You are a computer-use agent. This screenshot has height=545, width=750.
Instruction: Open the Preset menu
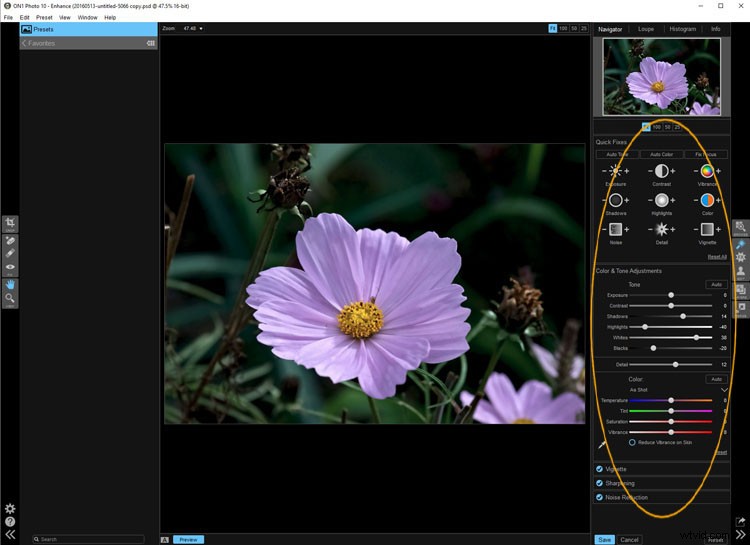(x=44, y=17)
